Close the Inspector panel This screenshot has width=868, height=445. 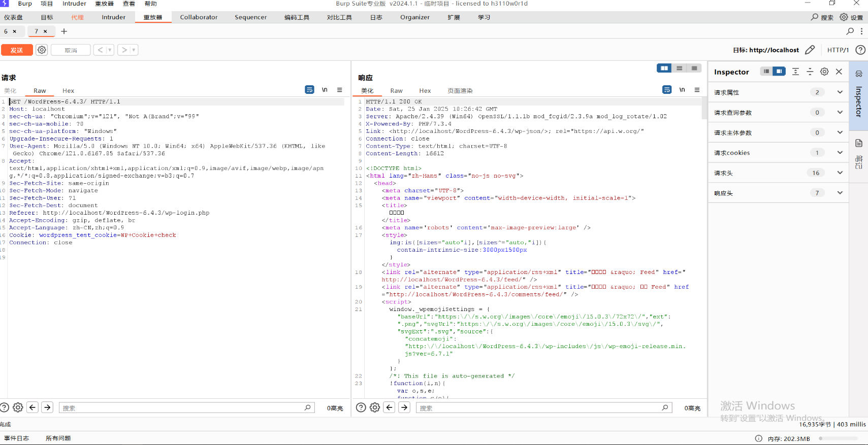839,72
